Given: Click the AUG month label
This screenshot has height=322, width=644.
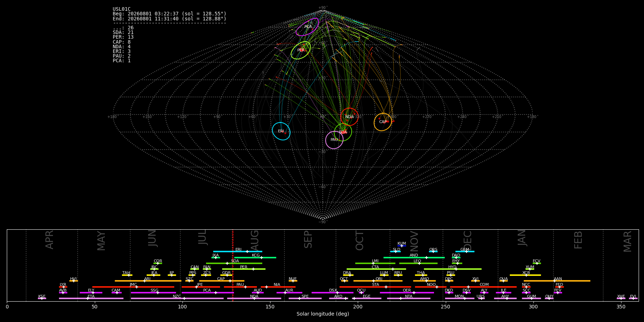Looking at the screenshot, I should click(x=255, y=240).
